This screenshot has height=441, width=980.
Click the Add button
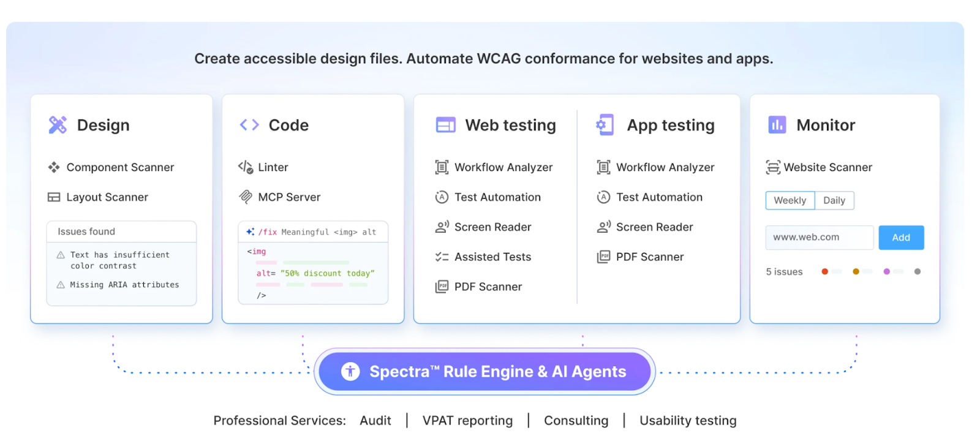pyautogui.click(x=901, y=238)
